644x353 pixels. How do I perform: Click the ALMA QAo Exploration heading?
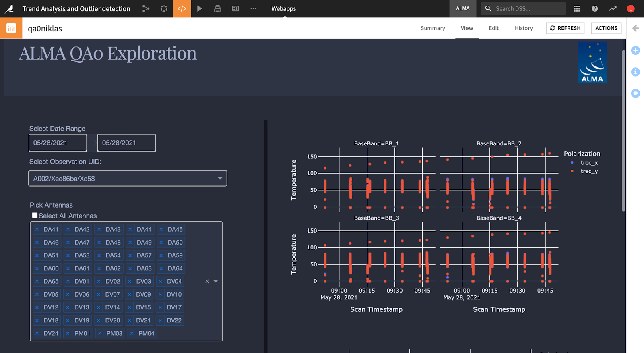108,53
